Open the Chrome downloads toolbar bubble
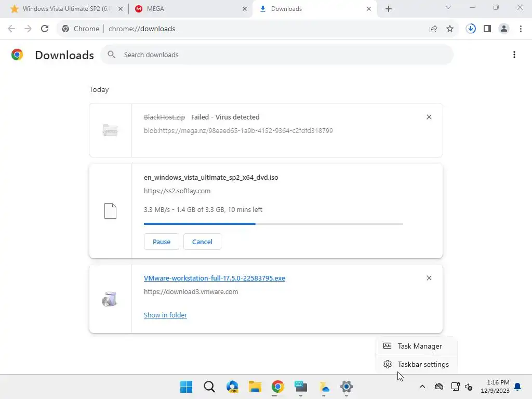The image size is (532, 399). [x=471, y=29]
